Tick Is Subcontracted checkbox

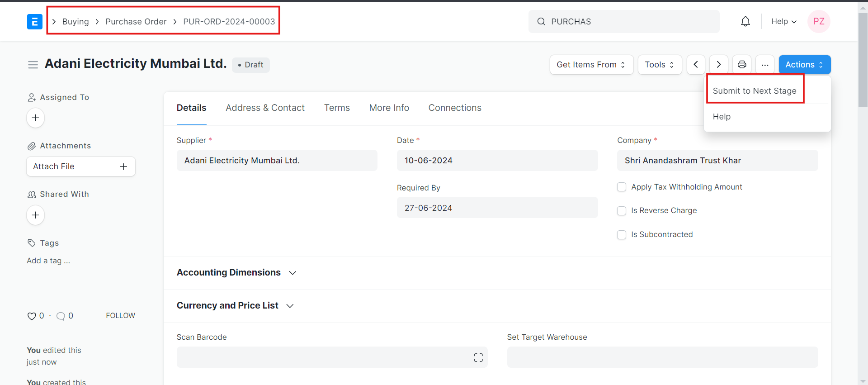click(622, 235)
